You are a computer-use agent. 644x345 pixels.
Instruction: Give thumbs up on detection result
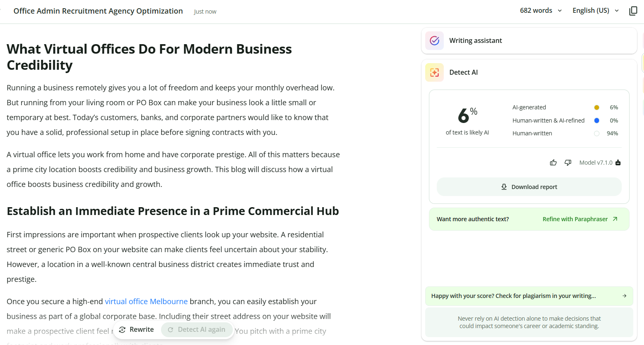click(553, 163)
